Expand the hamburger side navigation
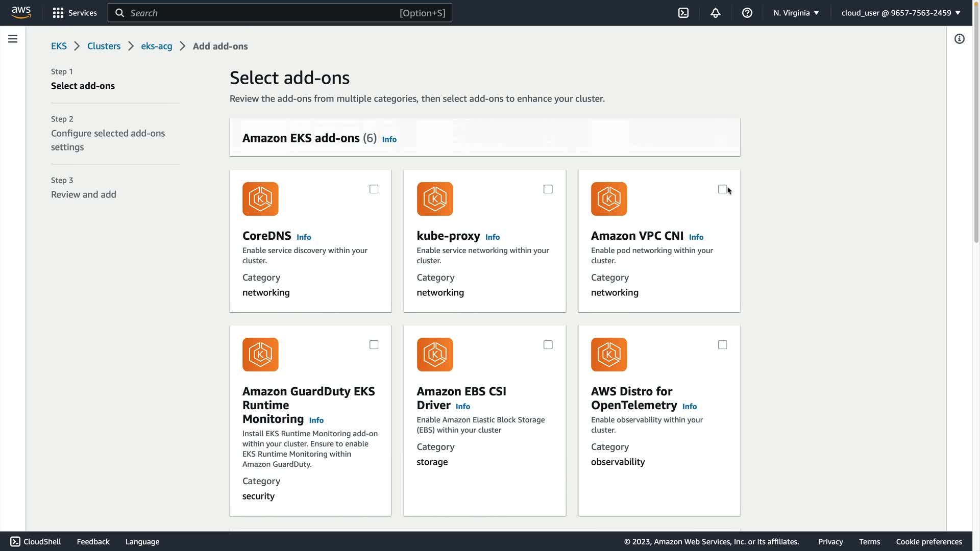 pyautogui.click(x=13, y=39)
